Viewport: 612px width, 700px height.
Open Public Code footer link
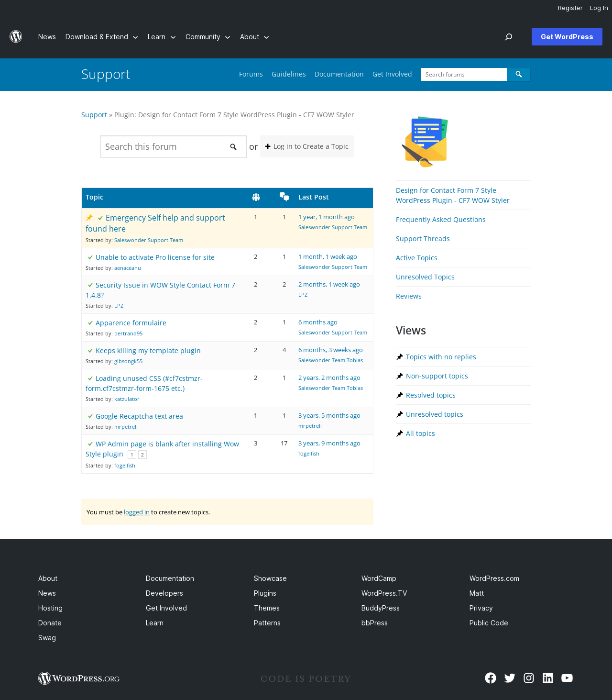click(x=489, y=623)
